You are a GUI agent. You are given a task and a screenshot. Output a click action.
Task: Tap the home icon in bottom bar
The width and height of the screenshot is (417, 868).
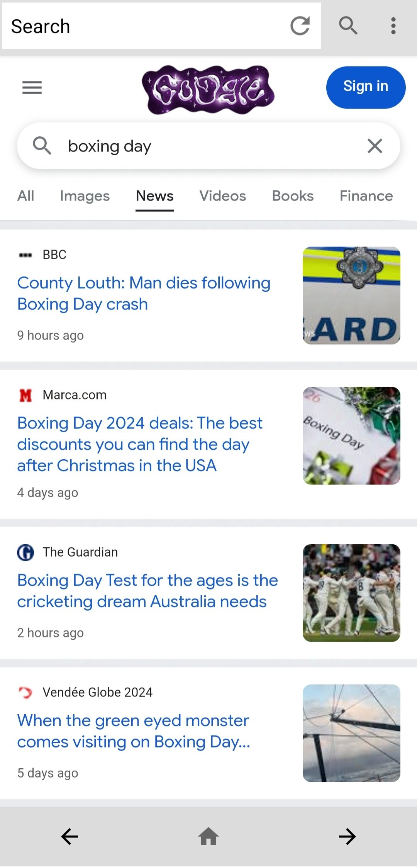point(208,837)
